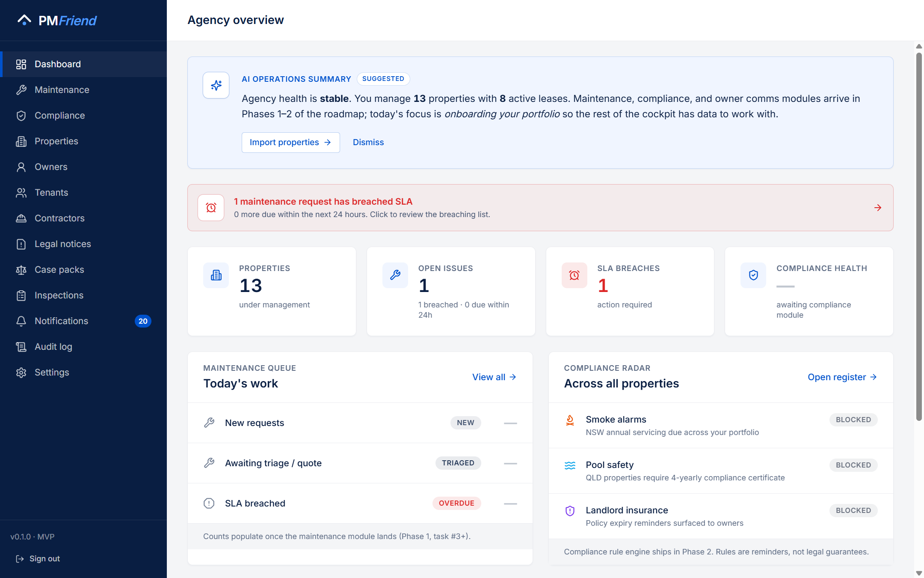Click the Case packs scales icon
The width and height of the screenshot is (924, 578).
[x=21, y=270]
